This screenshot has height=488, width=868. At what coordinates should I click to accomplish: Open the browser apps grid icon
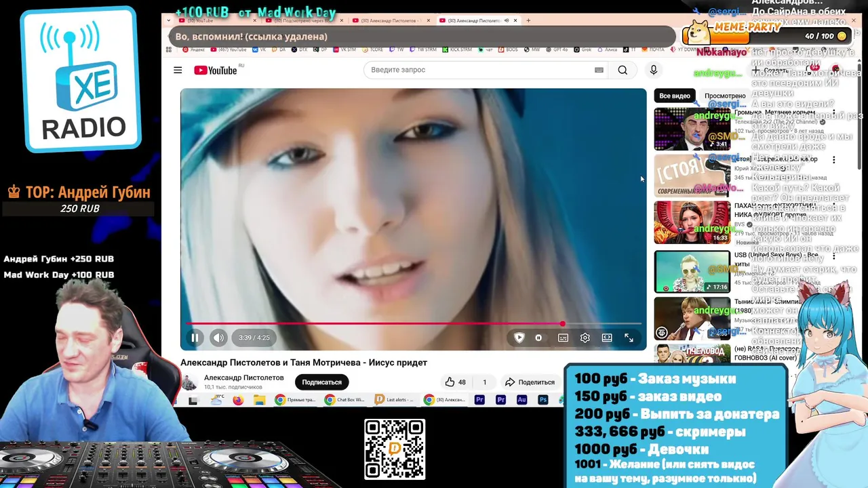169,49
